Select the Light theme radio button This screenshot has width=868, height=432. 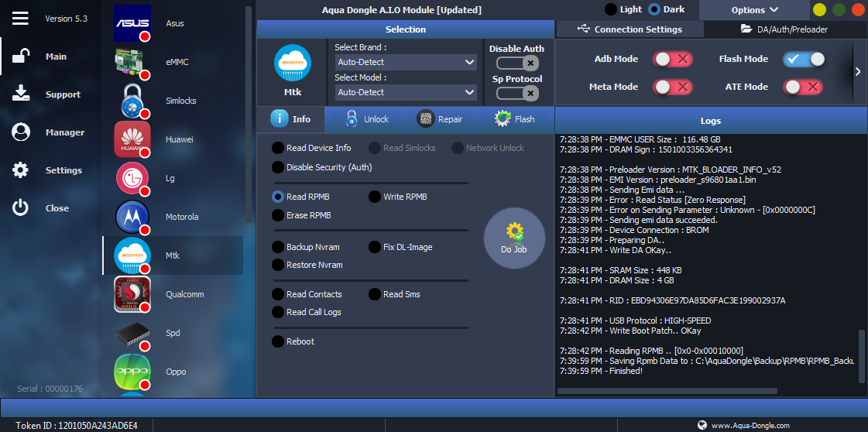click(611, 9)
